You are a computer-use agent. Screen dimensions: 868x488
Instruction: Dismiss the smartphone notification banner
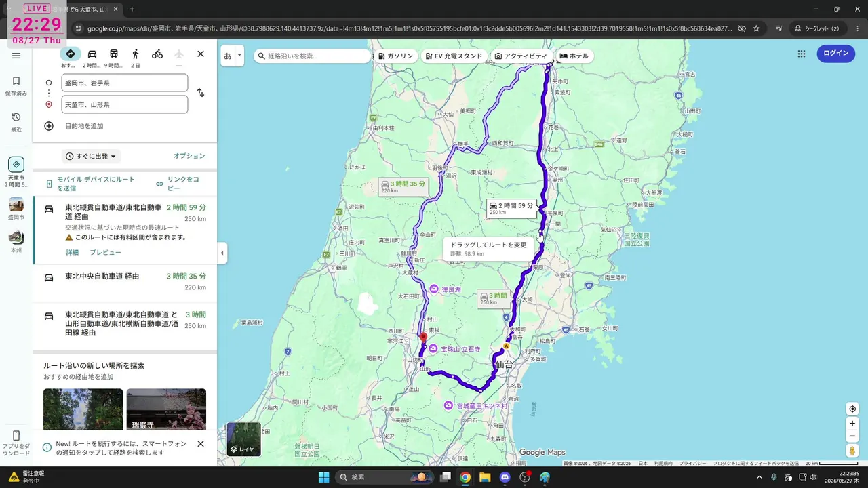click(x=201, y=444)
